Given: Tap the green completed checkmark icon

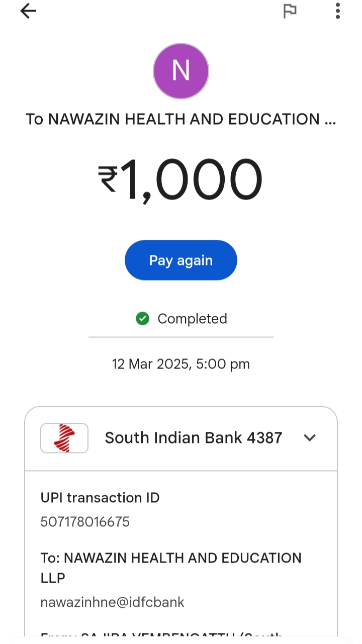Looking at the screenshot, I should [x=143, y=319].
